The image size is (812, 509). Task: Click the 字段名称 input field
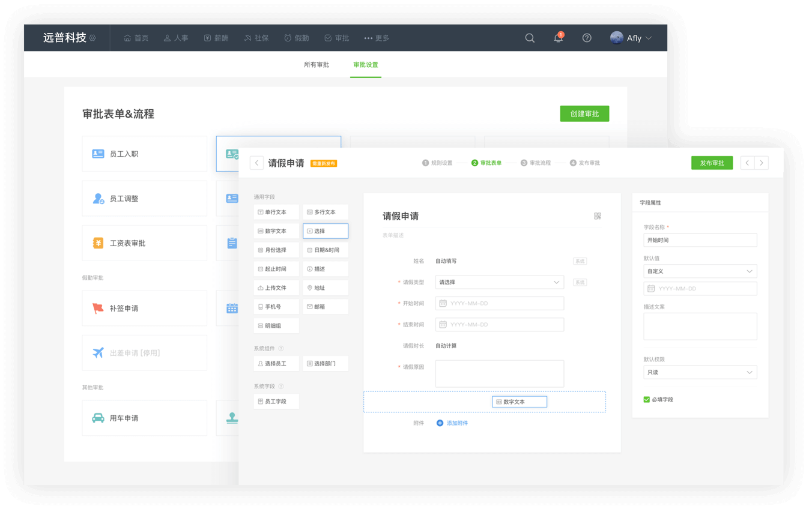pyautogui.click(x=700, y=240)
